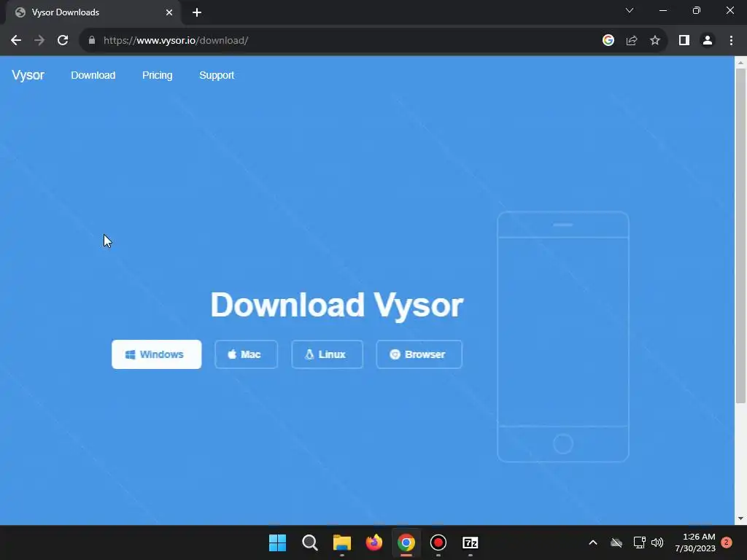The image size is (747, 560).
Task: Open network status tray icon
Action: pos(639,542)
